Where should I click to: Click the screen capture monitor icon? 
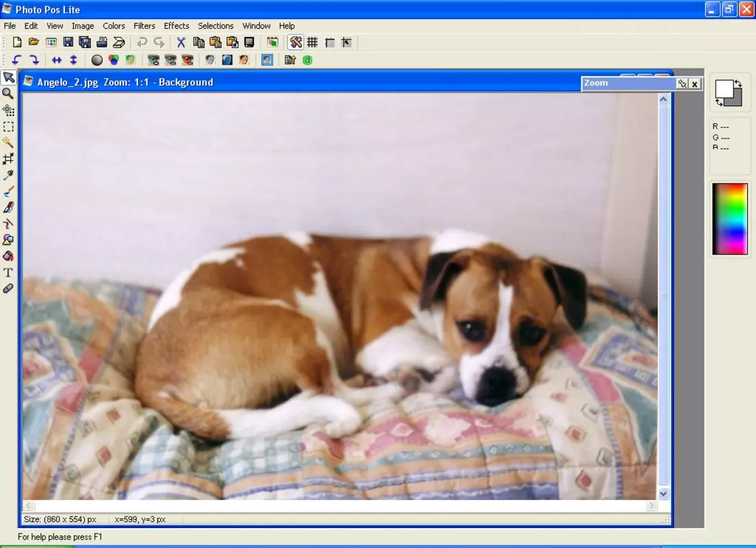pyautogui.click(x=249, y=42)
